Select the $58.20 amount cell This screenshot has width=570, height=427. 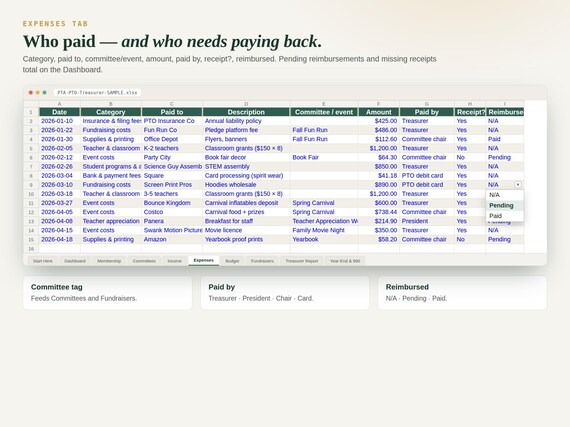pyautogui.click(x=378, y=239)
